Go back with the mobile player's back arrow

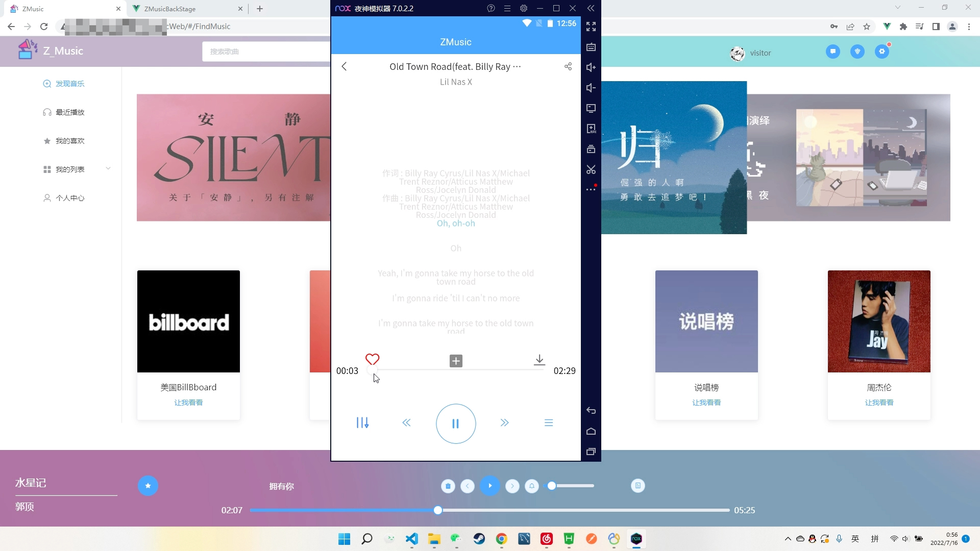pyautogui.click(x=344, y=66)
